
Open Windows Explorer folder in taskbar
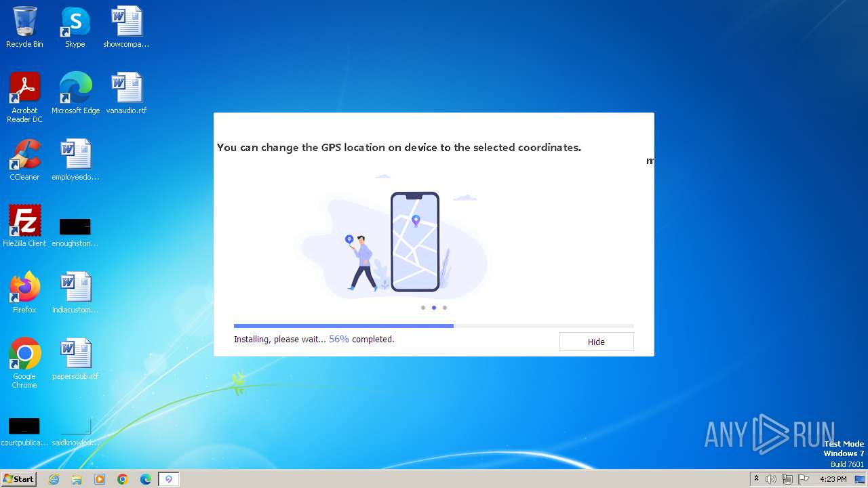pos(77,479)
